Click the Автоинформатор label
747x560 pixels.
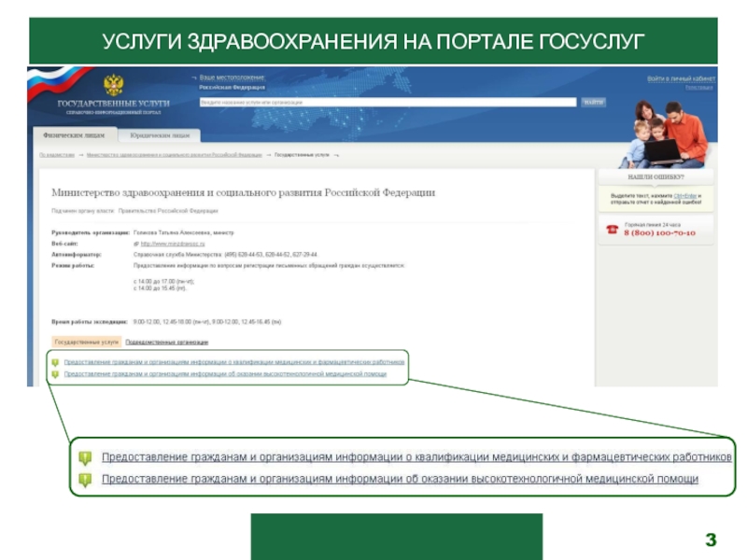pyautogui.click(x=77, y=255)
